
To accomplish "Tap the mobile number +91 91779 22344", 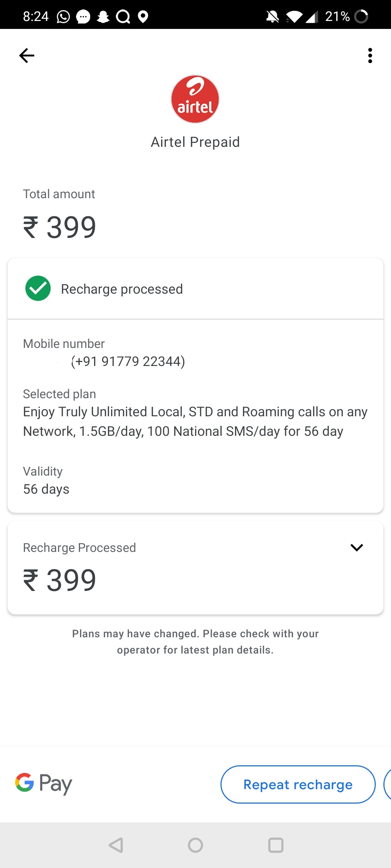I will 128,361.
